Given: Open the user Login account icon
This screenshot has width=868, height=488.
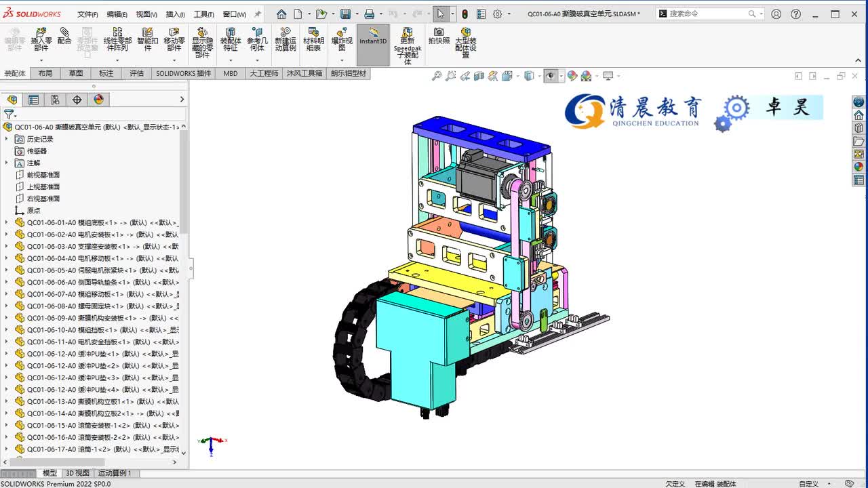Looking at the screenshot, I should 776,14.
